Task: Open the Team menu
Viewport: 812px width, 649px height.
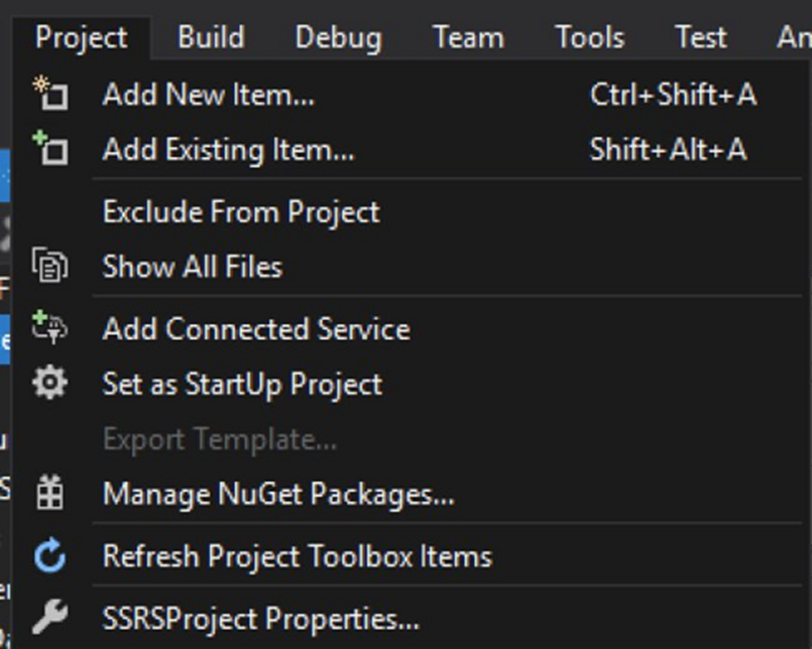Action: coord(468,37)
